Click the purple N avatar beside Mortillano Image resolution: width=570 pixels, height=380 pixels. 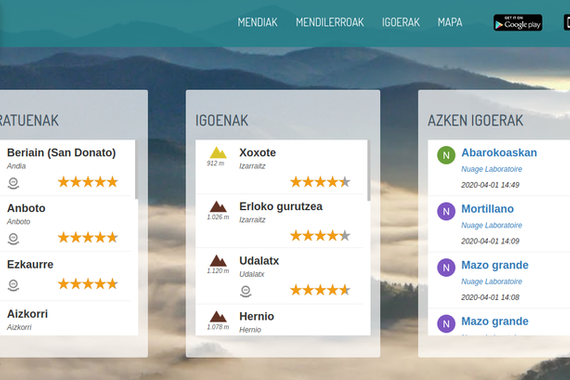[x=446, y=211]
